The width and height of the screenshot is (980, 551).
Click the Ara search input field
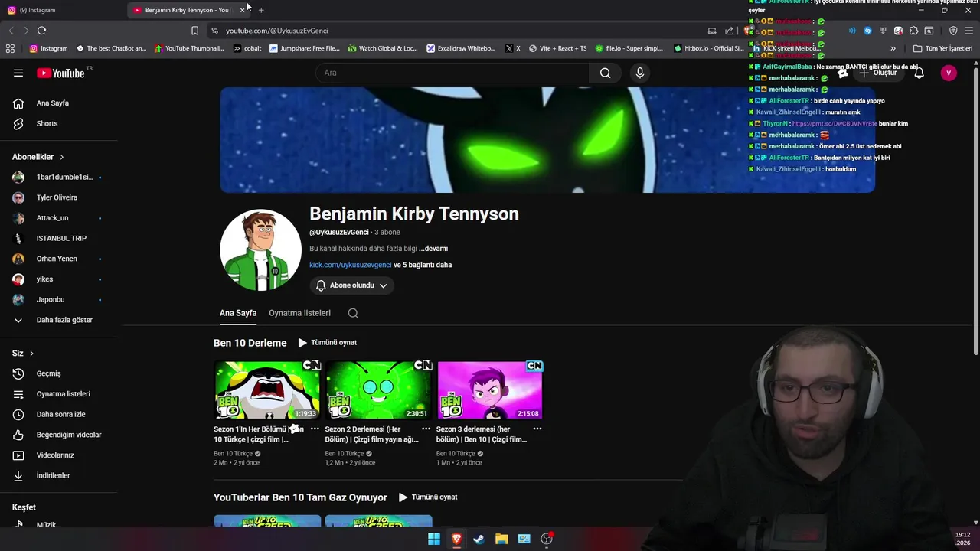(452, 73)
